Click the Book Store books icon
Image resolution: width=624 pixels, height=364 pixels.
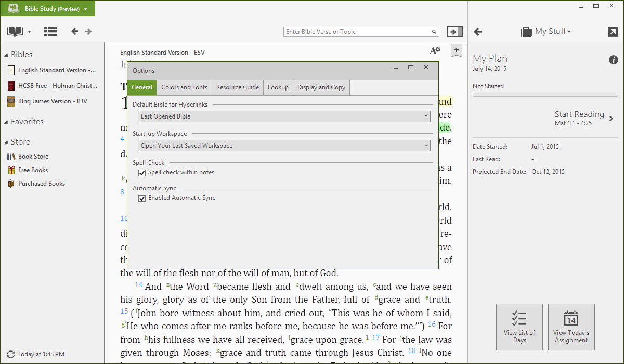(x=11, y=157)
